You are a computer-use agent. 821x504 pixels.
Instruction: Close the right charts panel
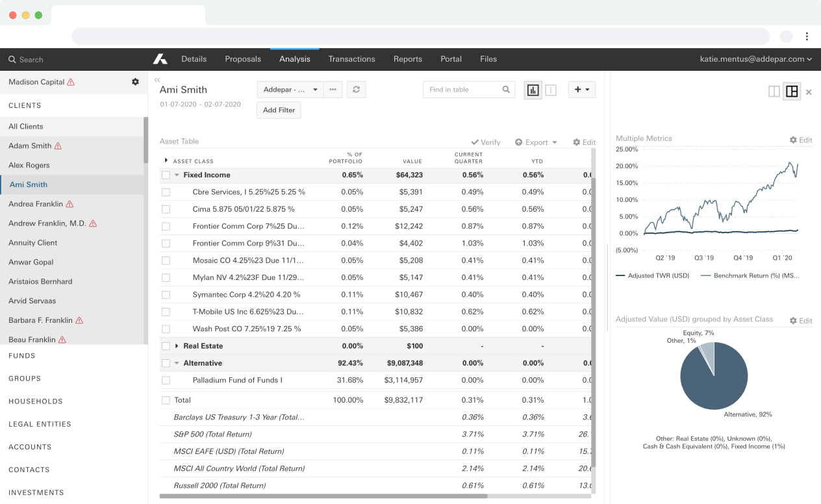tap(809, 92)
